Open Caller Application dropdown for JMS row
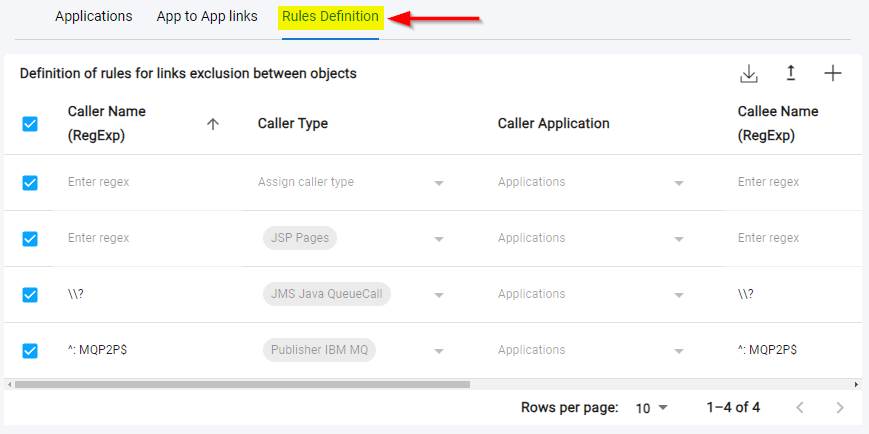Screen dimensions: 869x434 678,295
